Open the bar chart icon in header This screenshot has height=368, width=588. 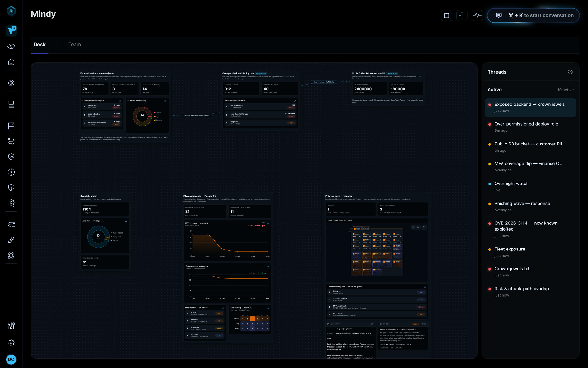pos(462,15)
